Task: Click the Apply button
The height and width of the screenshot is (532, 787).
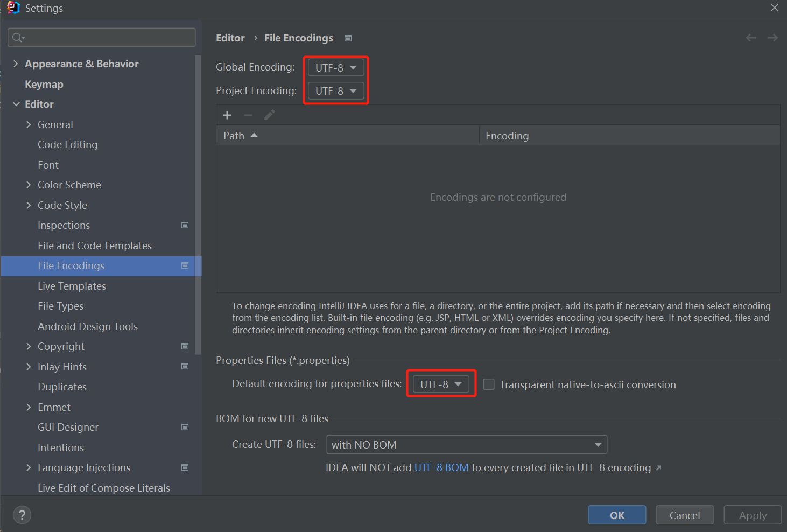Action: (753, 515)
